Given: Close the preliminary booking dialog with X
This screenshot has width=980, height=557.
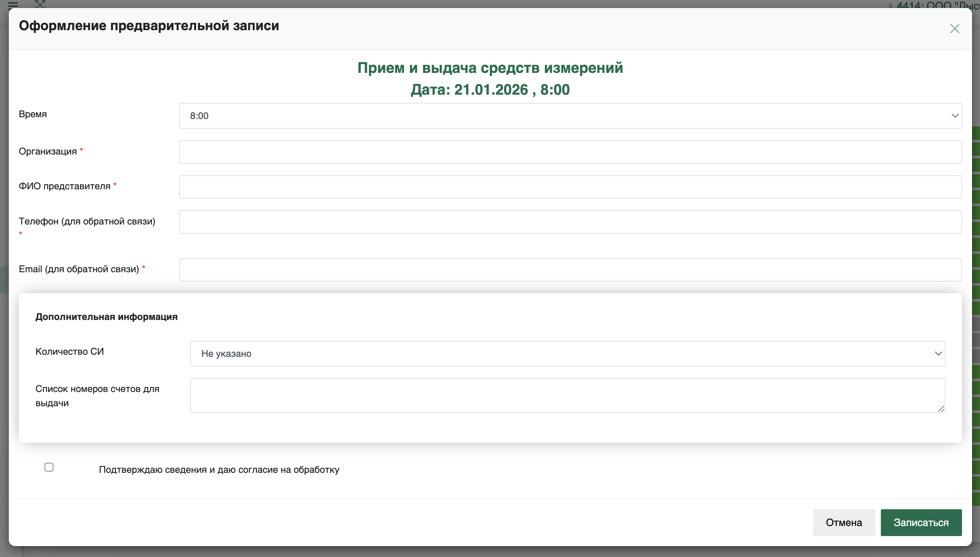Looking at the screenshot, I should point(954,28).
